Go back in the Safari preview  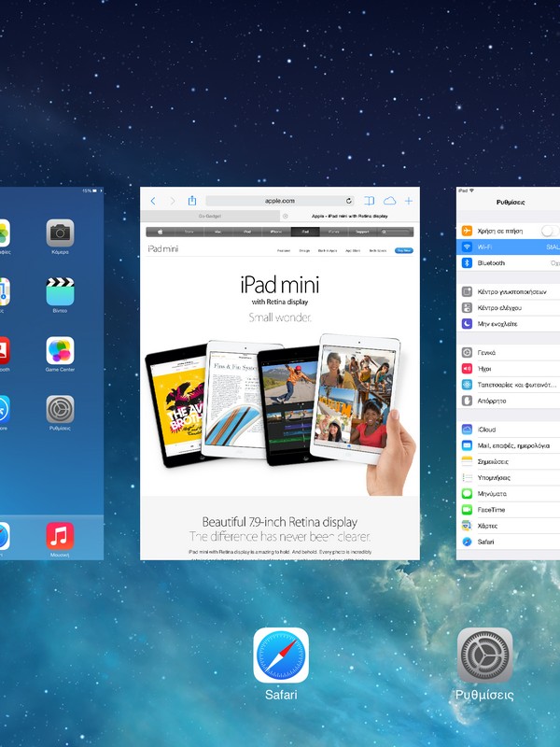coord(153,201)
